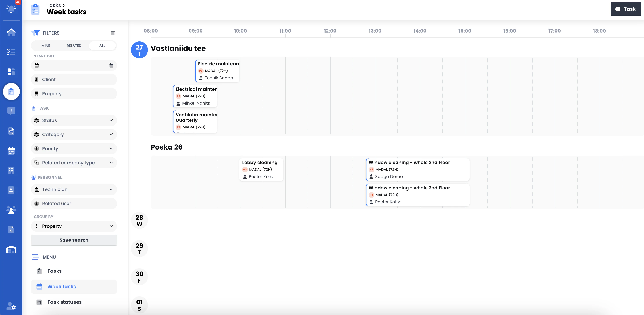Select the ALL filter option
Screen dimensions: 644x315
click(102, 46)
